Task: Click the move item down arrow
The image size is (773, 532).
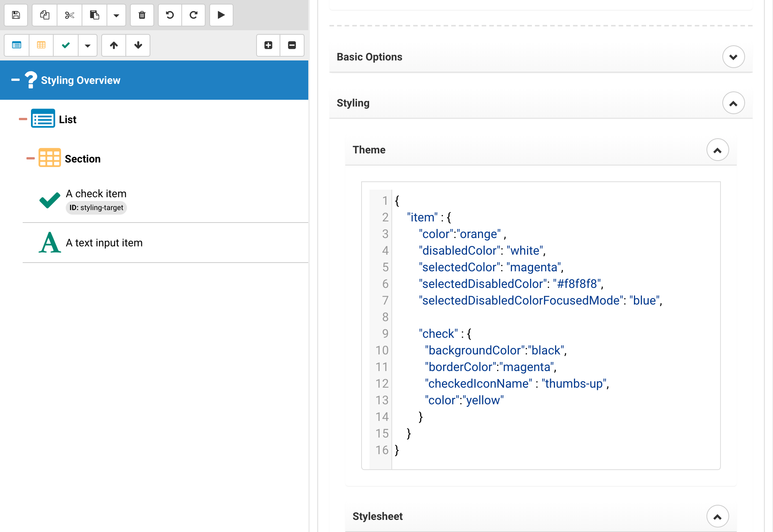Action: click(138, 45)
